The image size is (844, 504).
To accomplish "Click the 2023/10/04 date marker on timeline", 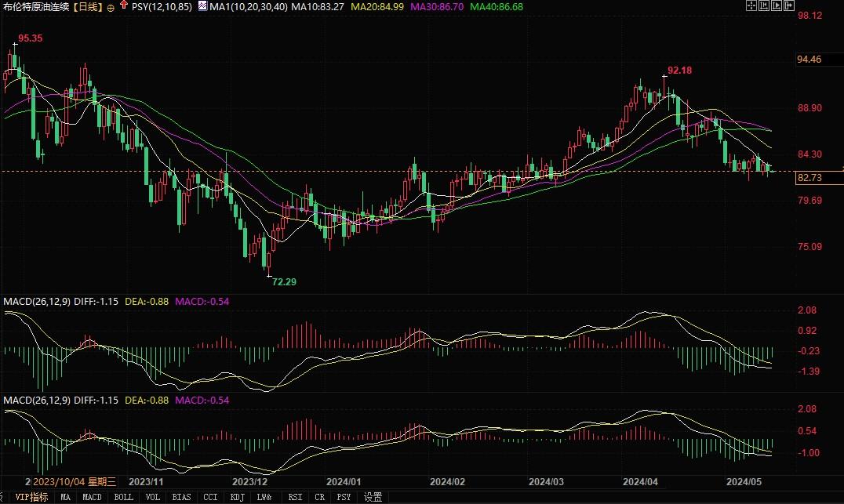I will pos(74,481).
